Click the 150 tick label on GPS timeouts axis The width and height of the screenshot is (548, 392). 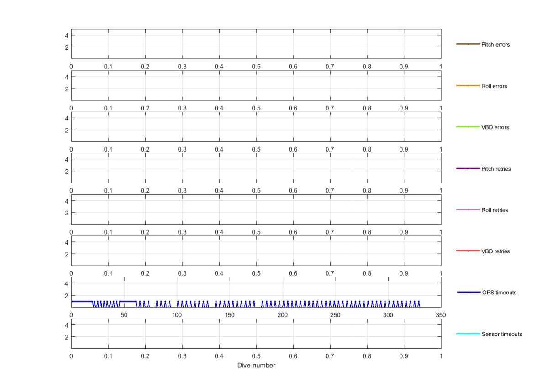[230, 315]
